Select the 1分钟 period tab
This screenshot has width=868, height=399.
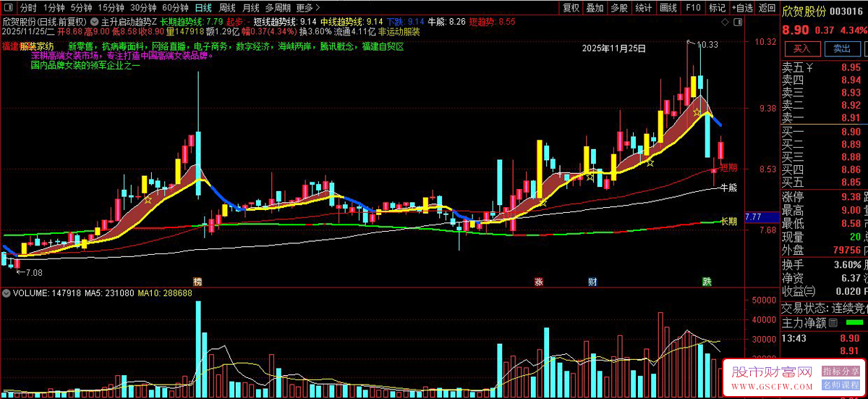[54, 8]
